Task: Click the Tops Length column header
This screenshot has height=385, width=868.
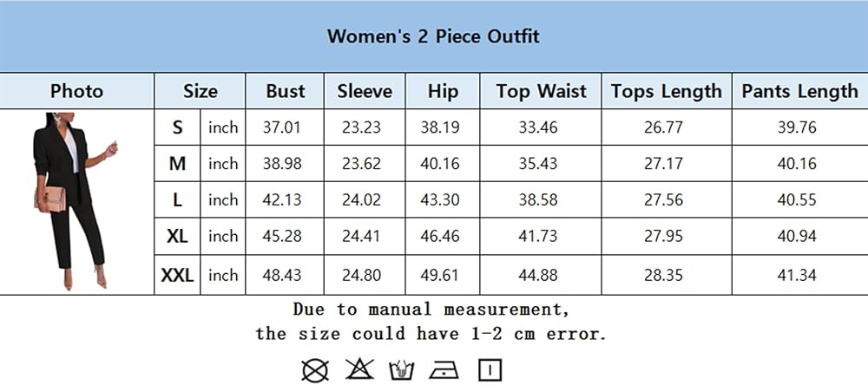Action: [x=666, y=91]
